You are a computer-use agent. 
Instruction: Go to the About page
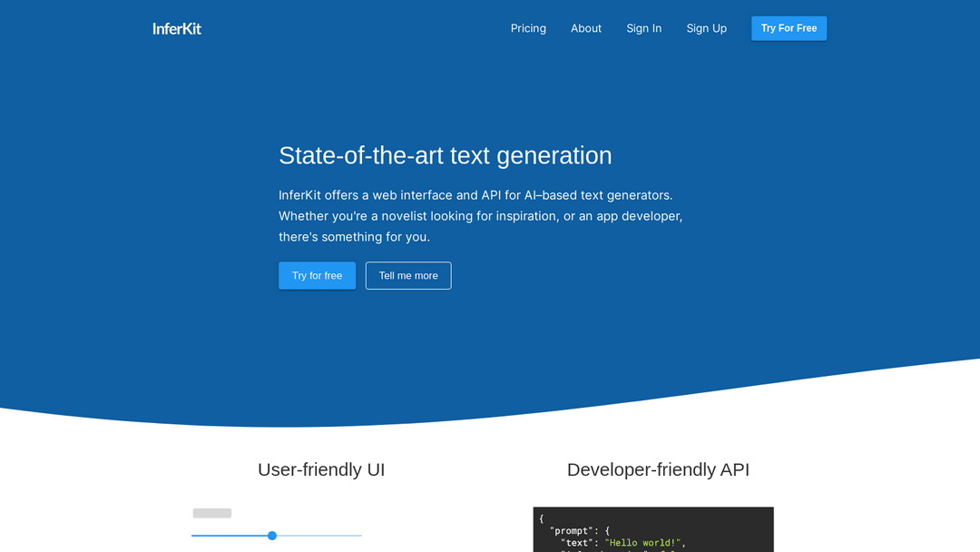point(585,28)
